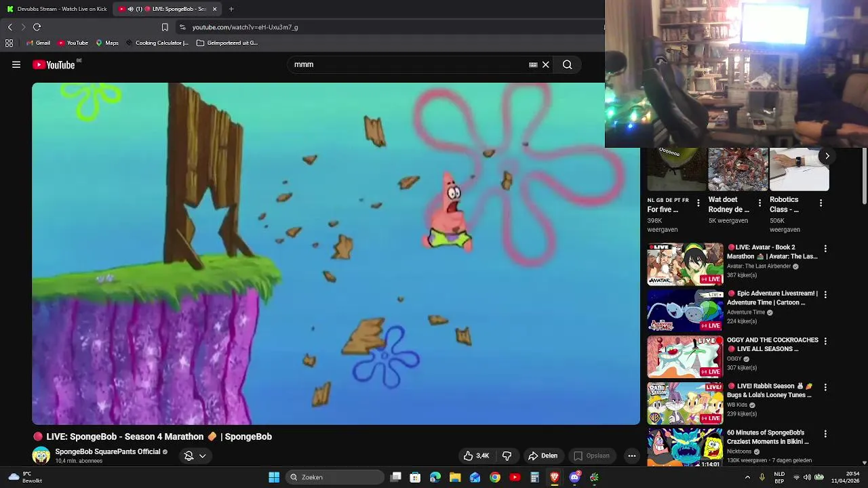Viewport: 868px width, 488px height.
Task: Open options menu for Oggy and the Cockroaches
Action: pyautogui.click(x=825, y=341)
